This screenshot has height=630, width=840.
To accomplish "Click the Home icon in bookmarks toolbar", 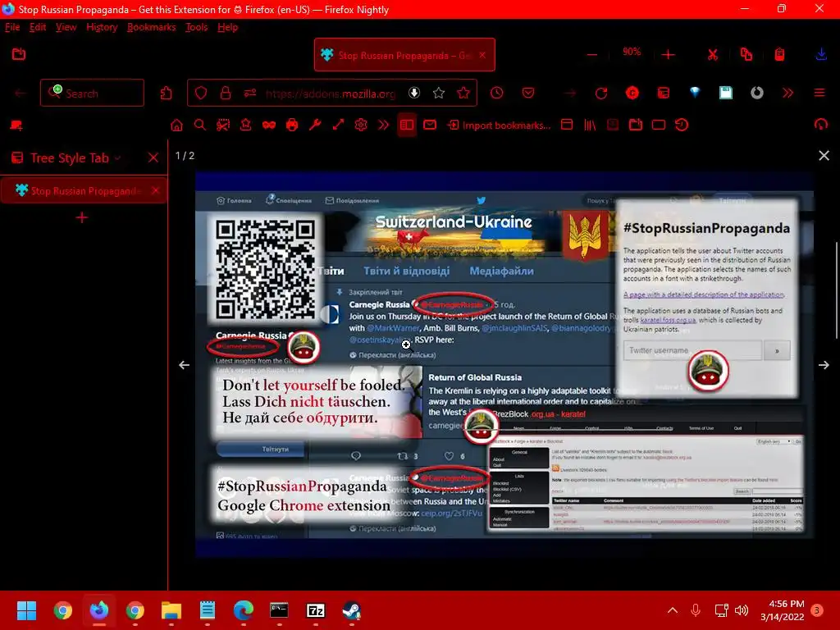I will [177, 126].
